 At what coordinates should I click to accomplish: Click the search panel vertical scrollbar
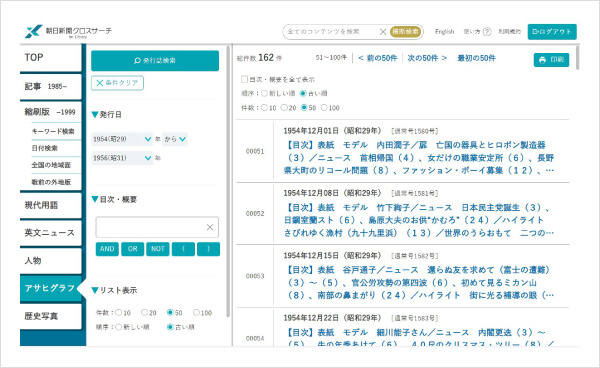(228, 181)
